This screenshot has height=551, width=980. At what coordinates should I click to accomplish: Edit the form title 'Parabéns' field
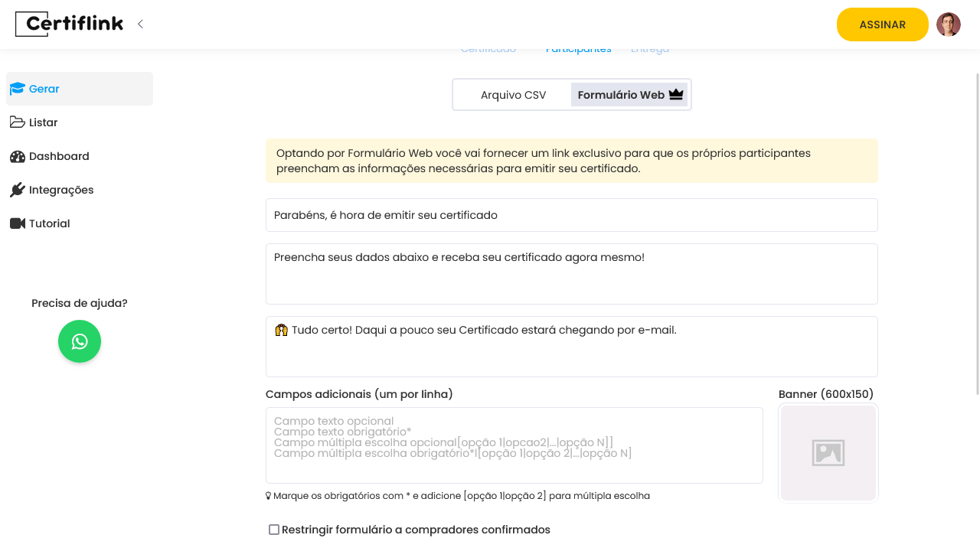click(571, 215)
